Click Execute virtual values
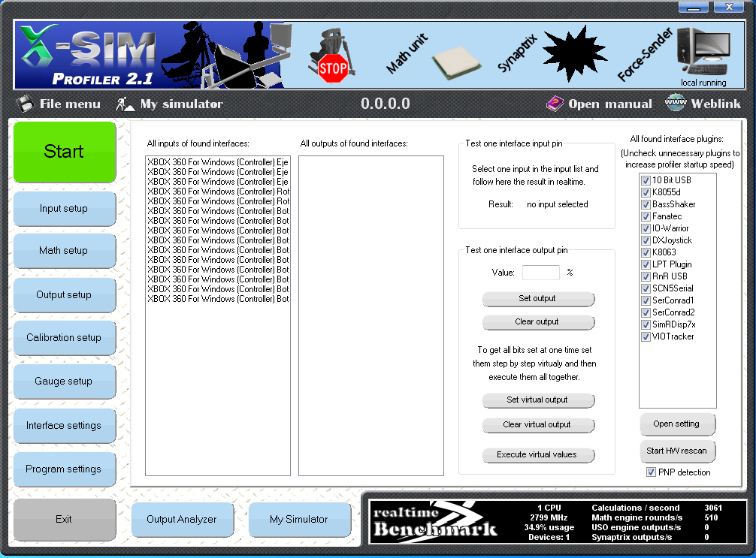 (x=538, y=455)
